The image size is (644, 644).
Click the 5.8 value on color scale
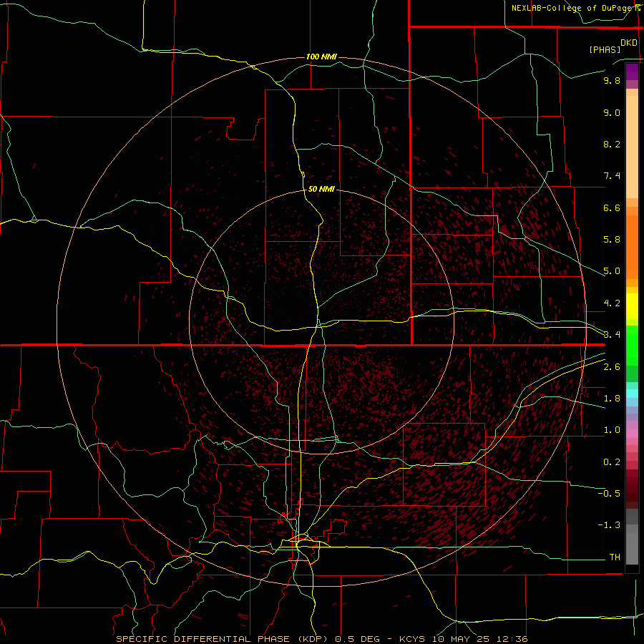pyautogui.click(x=612, y=240)
